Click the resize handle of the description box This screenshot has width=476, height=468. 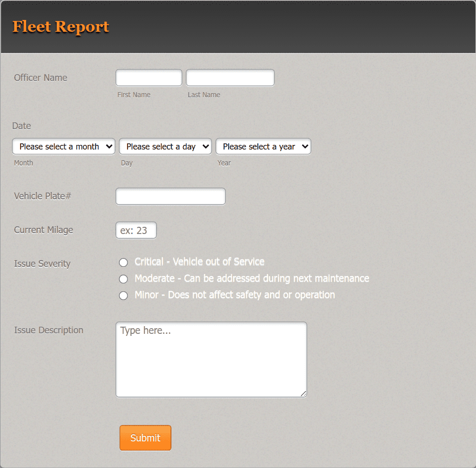[304, 394]
